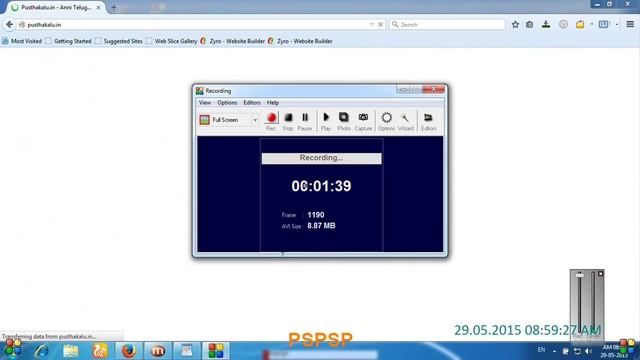Click the red Rec button
Screen dimensions: 640x360
tap(271, 121)
